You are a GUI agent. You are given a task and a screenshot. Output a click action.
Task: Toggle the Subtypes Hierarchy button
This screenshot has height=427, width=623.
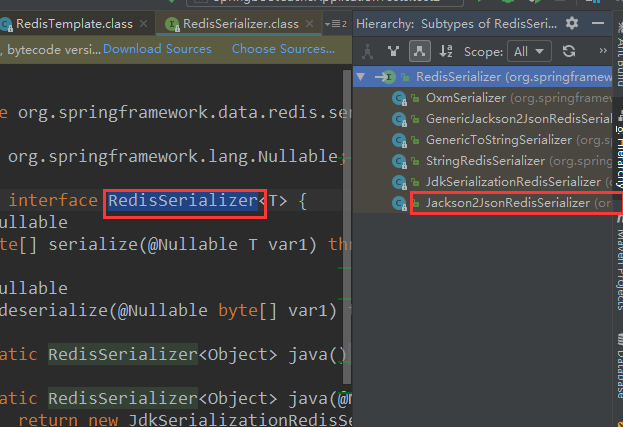click(420, 51)
